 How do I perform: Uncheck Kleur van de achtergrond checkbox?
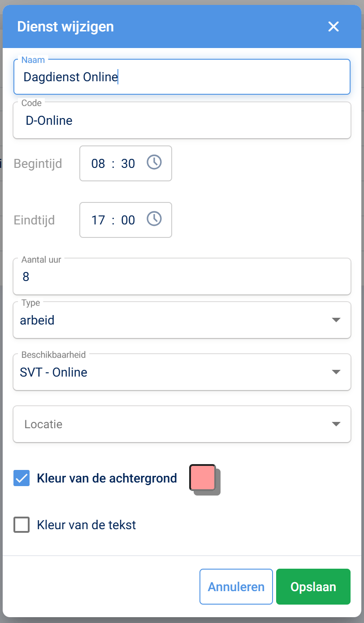pyautogui.click(x=22, y=478)
